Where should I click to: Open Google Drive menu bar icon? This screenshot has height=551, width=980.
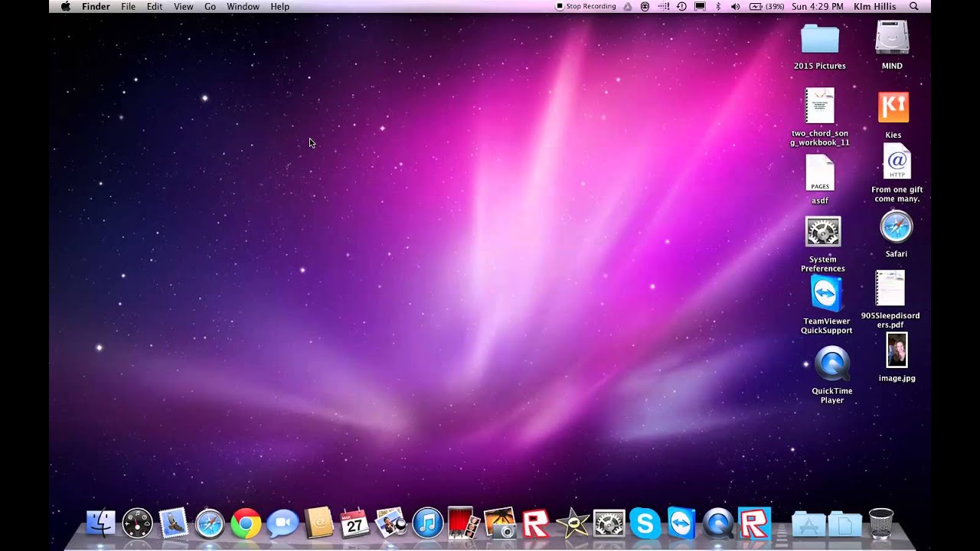tap(627, 6)
